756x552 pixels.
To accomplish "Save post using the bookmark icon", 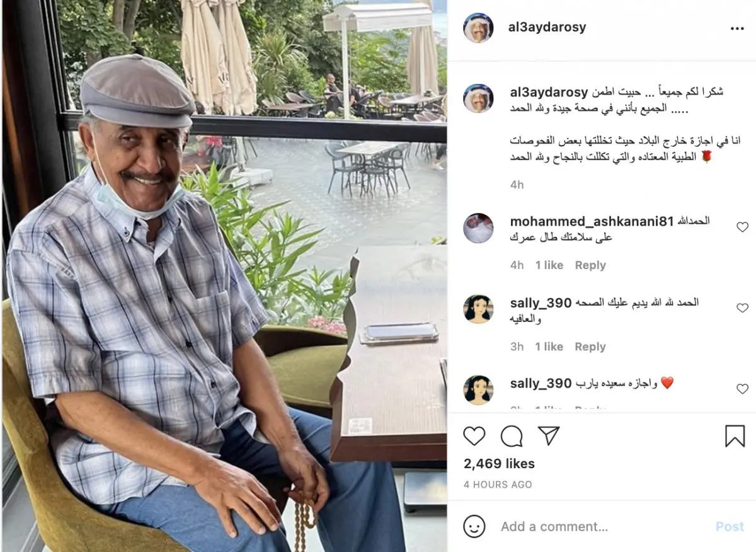I will click(x=735, y=436).
